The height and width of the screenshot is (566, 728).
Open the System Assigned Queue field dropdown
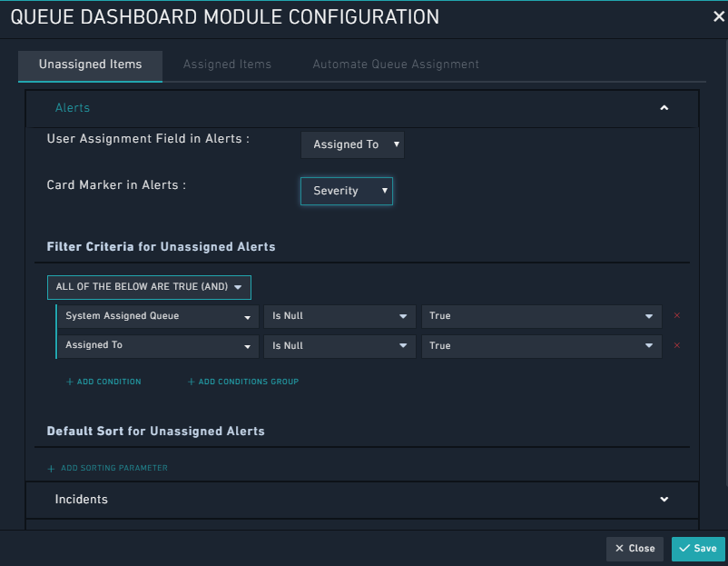click(158, 316)
